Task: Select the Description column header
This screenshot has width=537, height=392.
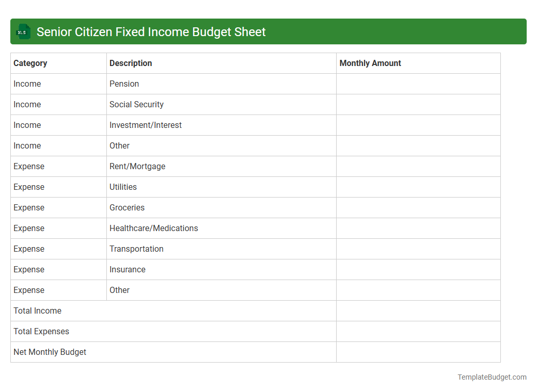Action: click(x=131, y=63)
